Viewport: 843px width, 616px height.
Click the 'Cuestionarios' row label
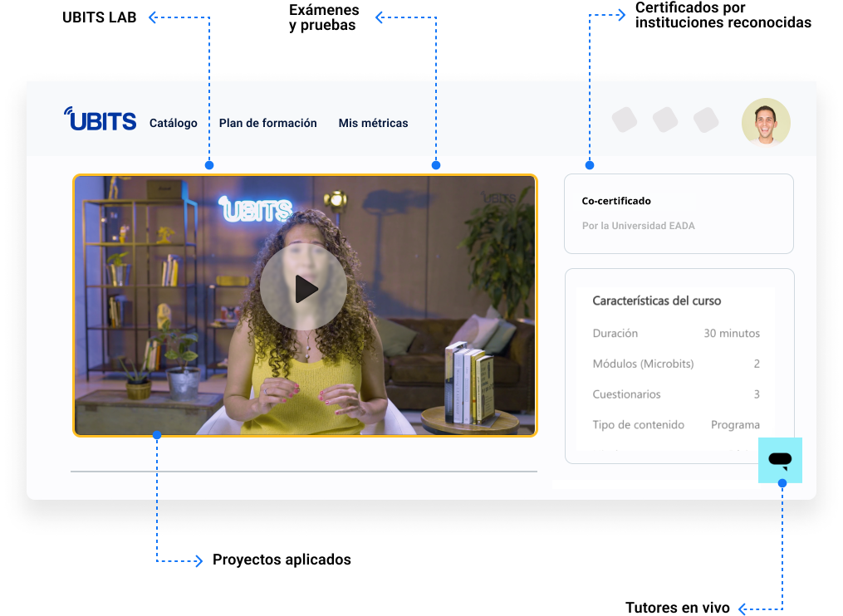click(626, 394)
